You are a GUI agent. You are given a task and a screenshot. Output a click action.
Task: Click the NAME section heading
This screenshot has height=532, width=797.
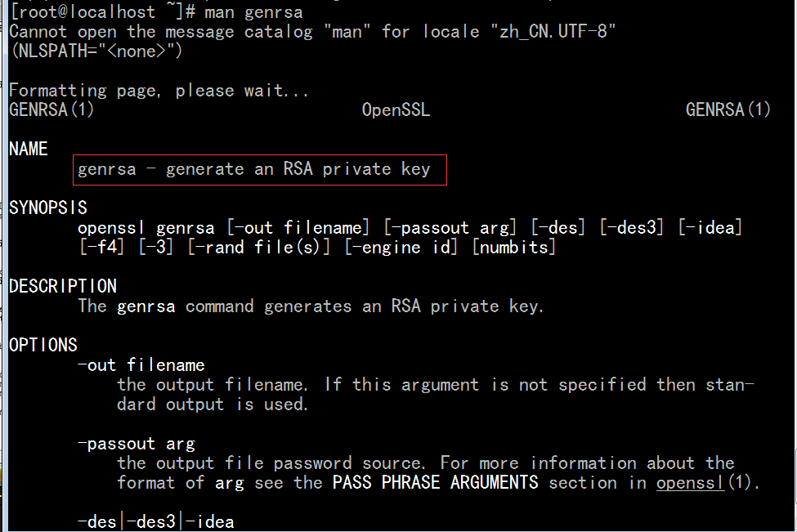pyautogui.click(x=29, y=149)
